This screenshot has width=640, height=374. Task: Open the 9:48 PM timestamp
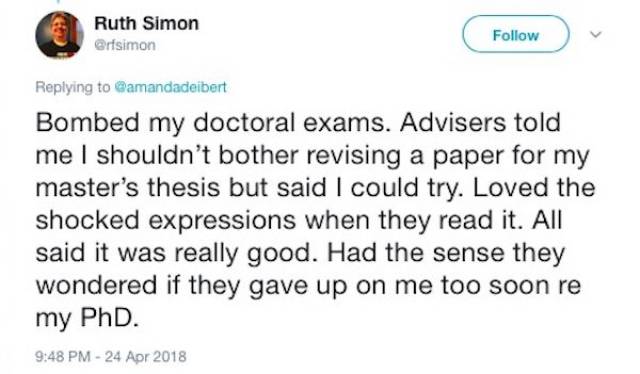[x=63, y=356]
